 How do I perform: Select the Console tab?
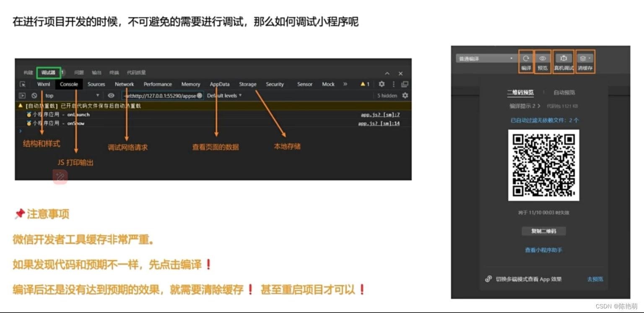[69, 84]
